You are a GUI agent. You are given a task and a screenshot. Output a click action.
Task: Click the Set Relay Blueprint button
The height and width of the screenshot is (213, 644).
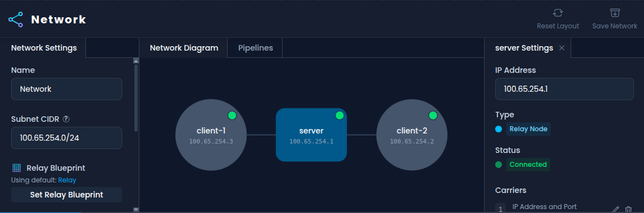67,195
